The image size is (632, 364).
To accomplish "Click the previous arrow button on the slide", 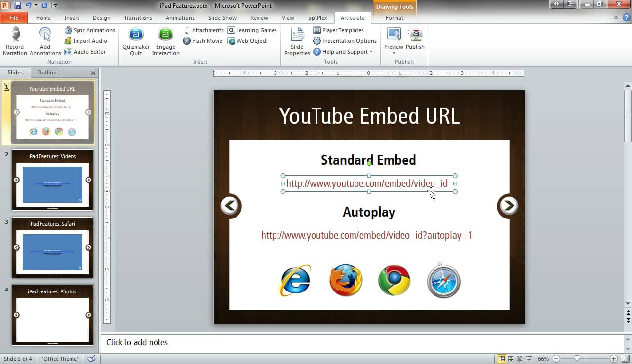I will [231, 206].
